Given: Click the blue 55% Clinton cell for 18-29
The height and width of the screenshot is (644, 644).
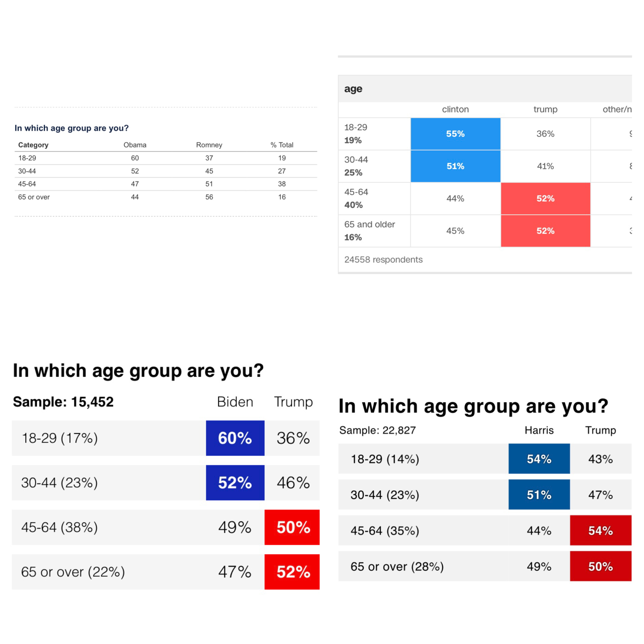Looking at the screenshot, I should pyautogui.click(x=455, y=133).
